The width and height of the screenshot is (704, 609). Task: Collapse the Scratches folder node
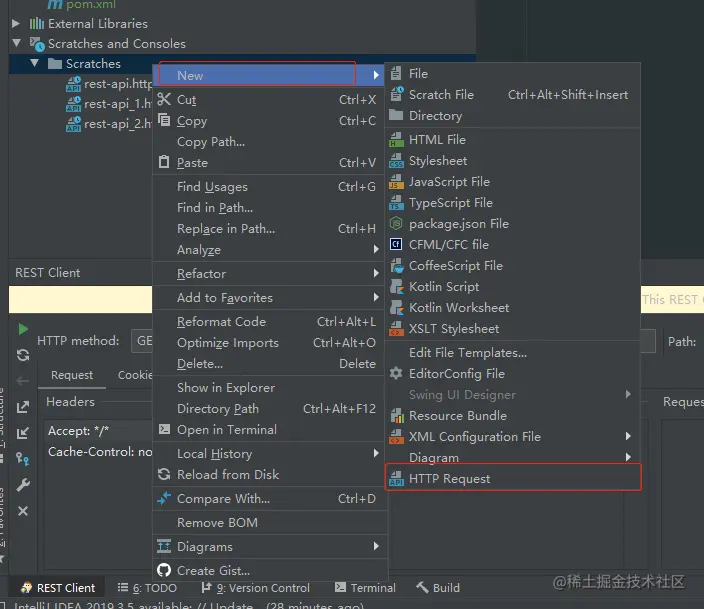35,63
